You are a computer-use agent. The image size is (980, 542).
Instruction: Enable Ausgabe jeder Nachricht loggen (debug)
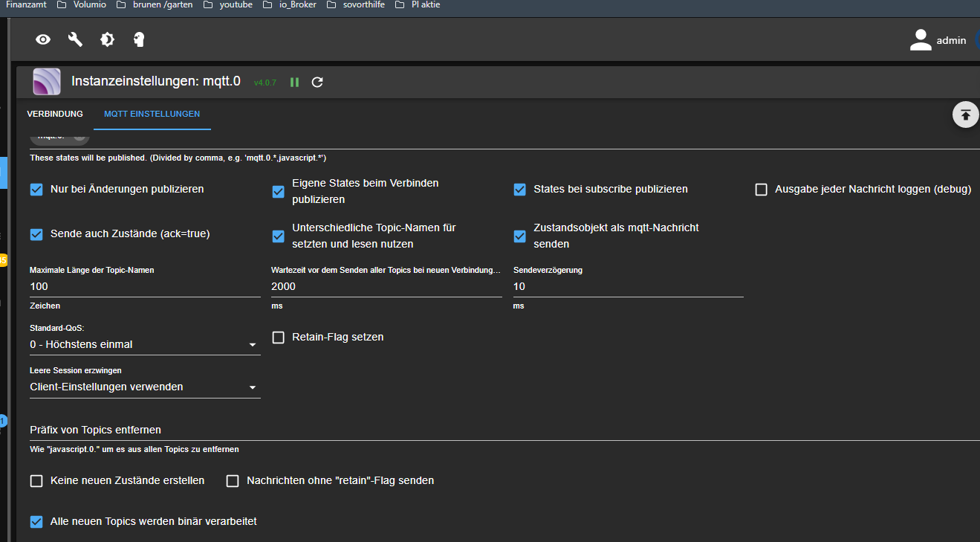click(761, 190)
